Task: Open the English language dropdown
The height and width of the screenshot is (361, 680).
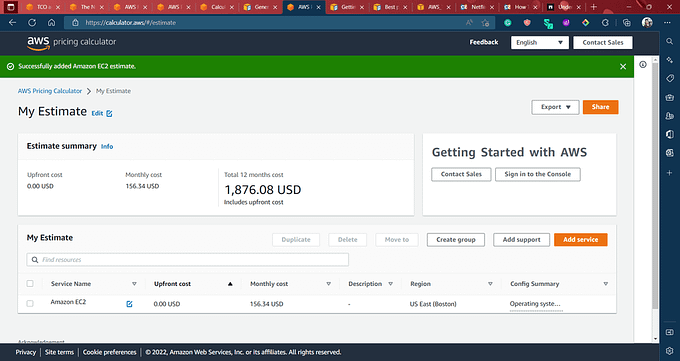Action: pos(539,43)
